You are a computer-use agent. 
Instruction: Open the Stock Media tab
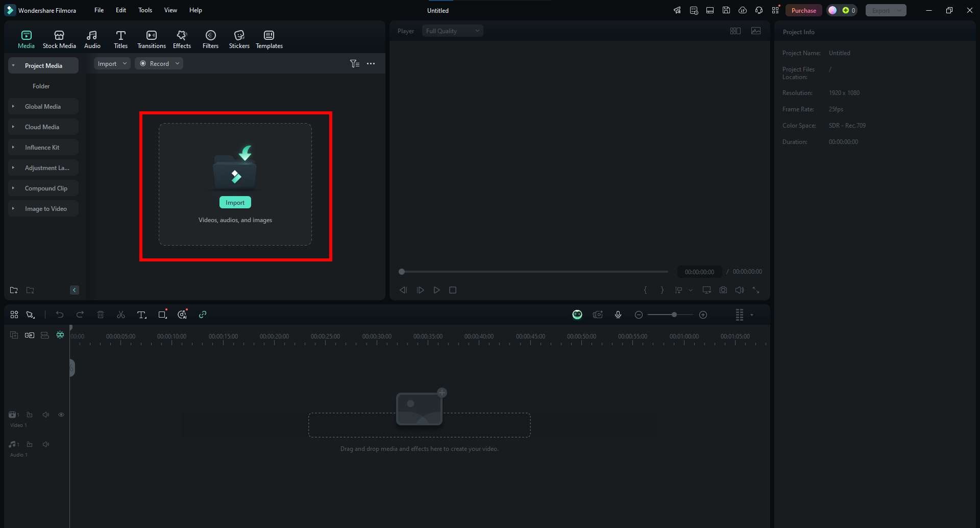click(59, 39)
